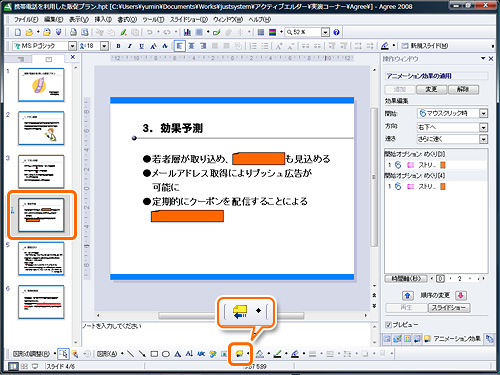The height and width of the screenshot is (375, 500).
Task: Click the 時間軸 timeline button
Action: [x=406, y=278]
